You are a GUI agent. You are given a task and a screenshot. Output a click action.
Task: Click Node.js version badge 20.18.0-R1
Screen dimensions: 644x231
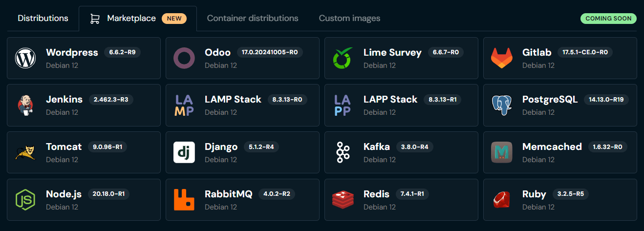pos(108,194)
